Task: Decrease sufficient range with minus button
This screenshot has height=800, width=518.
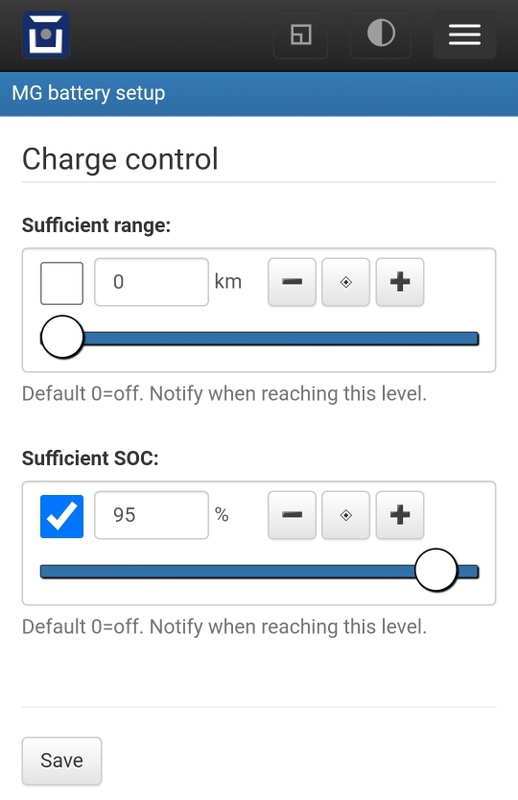Action: pos(292,282)
